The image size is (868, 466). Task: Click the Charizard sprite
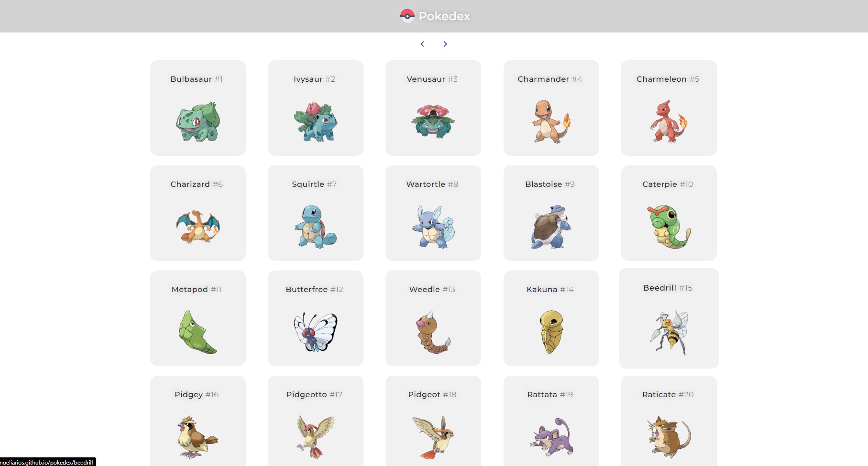(198, 226)
